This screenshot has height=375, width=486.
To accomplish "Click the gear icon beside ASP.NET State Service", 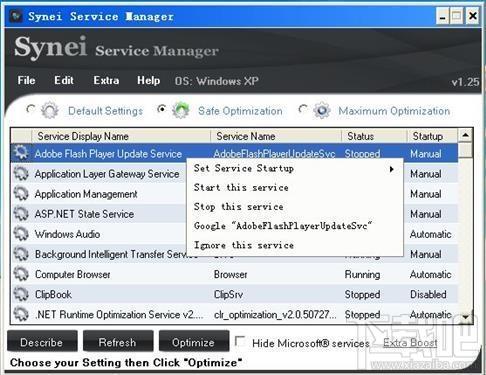I will [x=21, y=214].
